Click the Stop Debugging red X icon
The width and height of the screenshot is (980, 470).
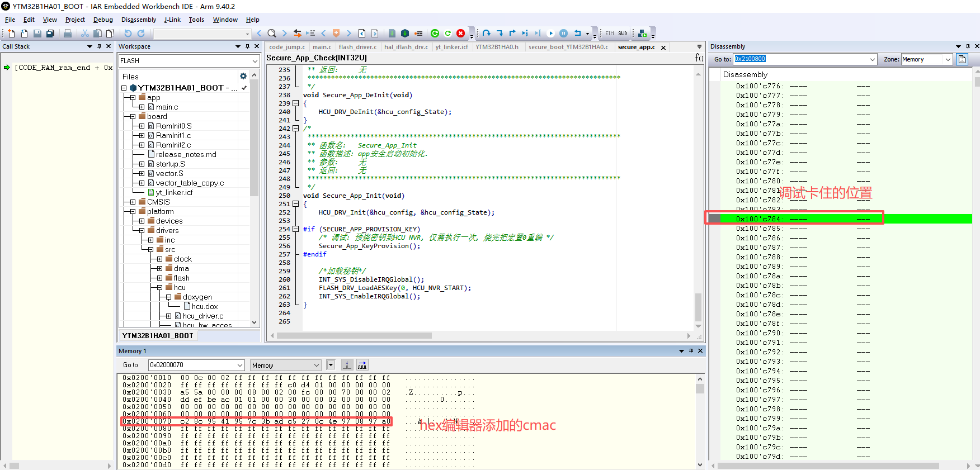tap(461, 34)
